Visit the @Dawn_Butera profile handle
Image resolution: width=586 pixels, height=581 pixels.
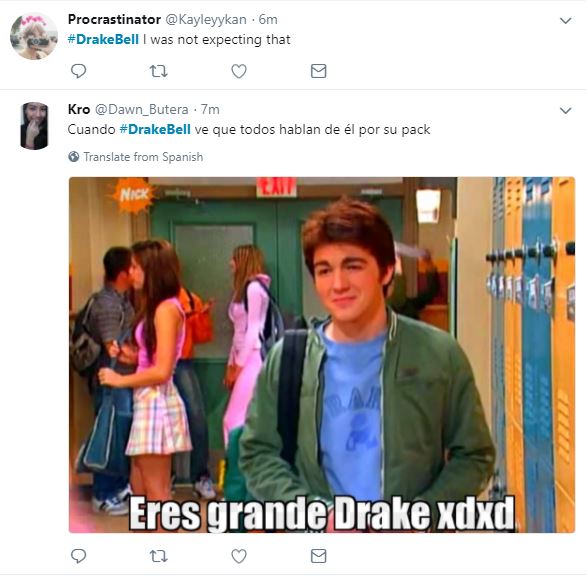[142, 109]
